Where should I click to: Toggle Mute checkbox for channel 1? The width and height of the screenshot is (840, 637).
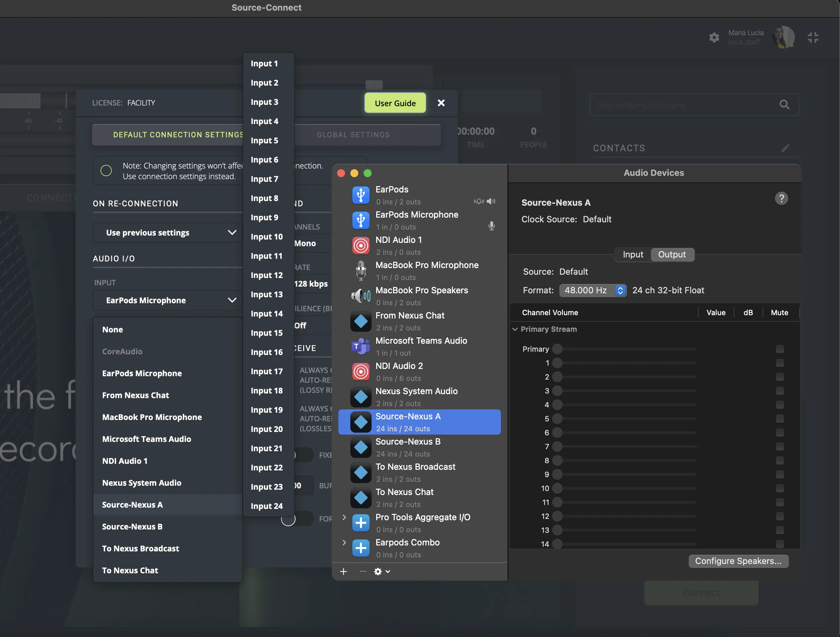tap(780, 363)
